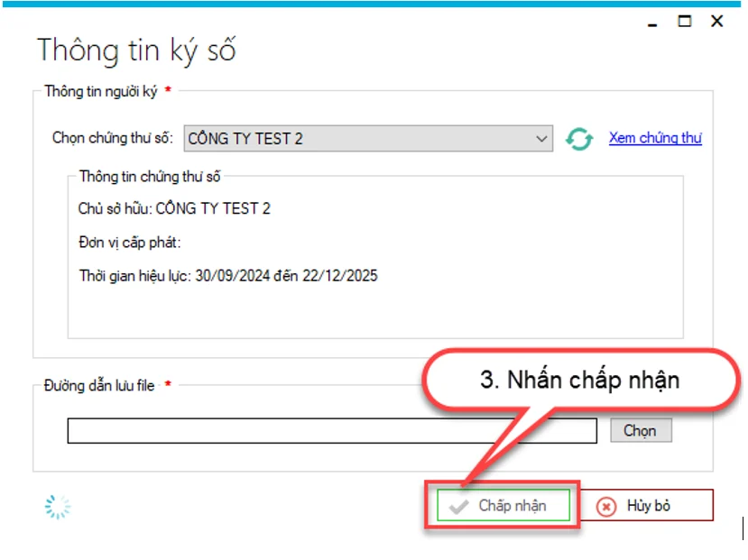
Task: Select the Chủ sở hữu: CÔNG TY TEST 2 text
Action: pos(174,208)
